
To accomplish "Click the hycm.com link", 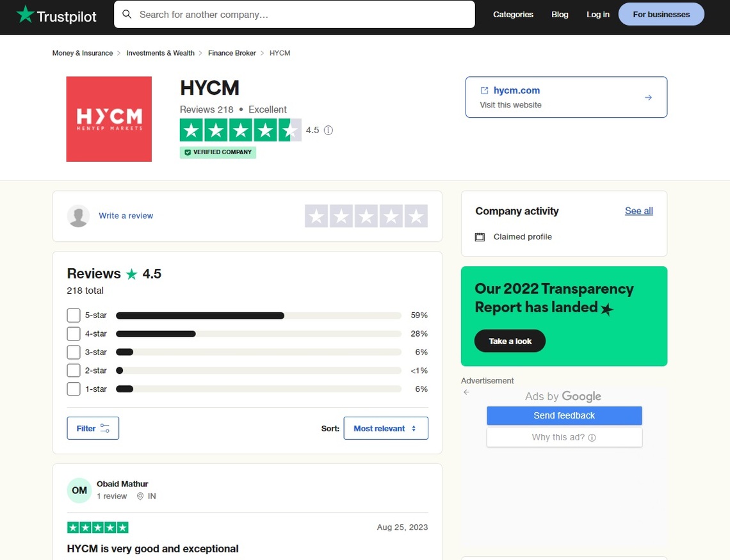I will tap(517, 90).
